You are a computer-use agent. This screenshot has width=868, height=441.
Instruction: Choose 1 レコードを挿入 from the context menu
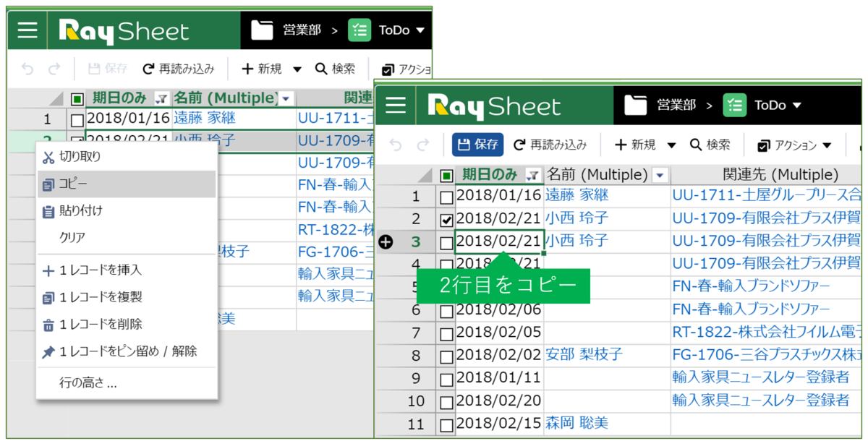tap(127, 270)
